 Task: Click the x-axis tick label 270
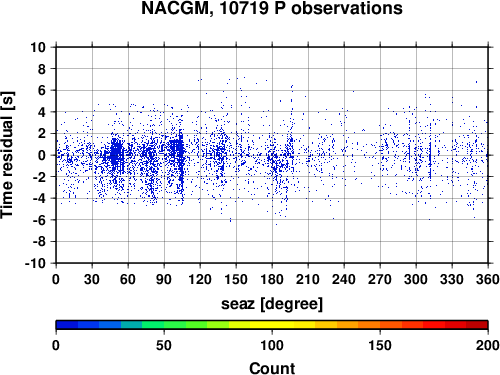coord(380,279)
